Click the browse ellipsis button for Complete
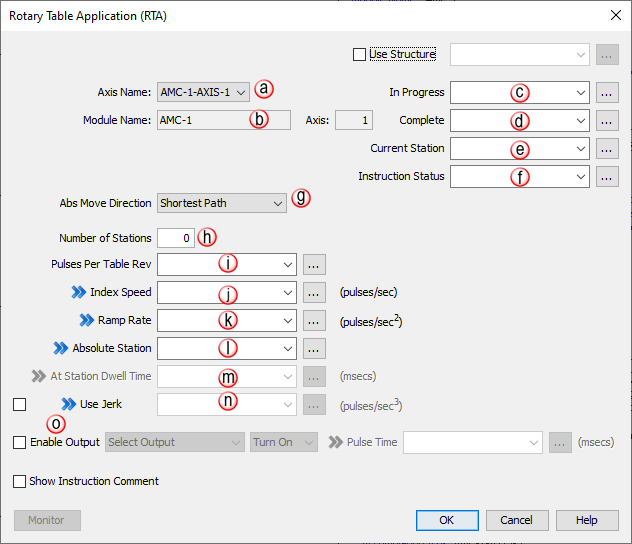Screen dimensions: 632x544 click(606, 121)
